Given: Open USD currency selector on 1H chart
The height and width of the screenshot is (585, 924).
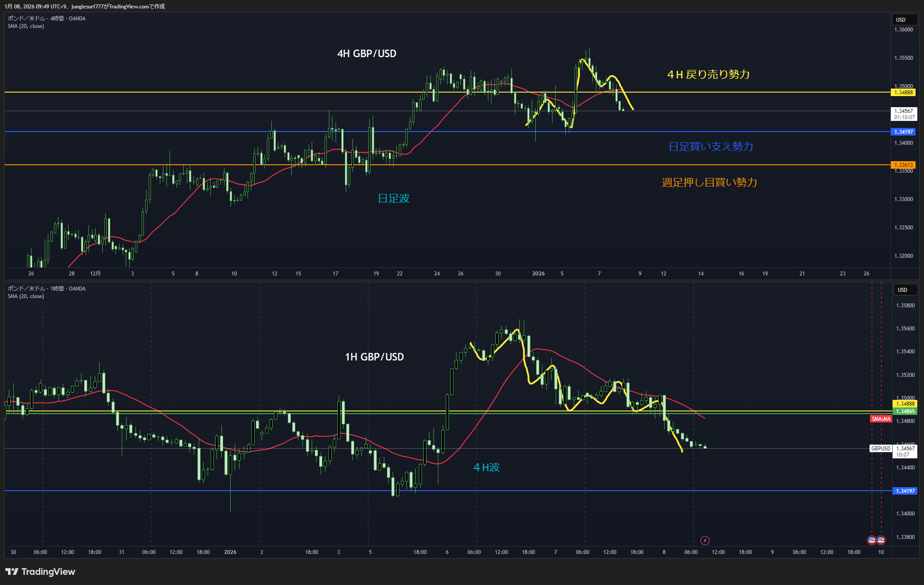Looking at the screenshot, I should pos(905,290).
